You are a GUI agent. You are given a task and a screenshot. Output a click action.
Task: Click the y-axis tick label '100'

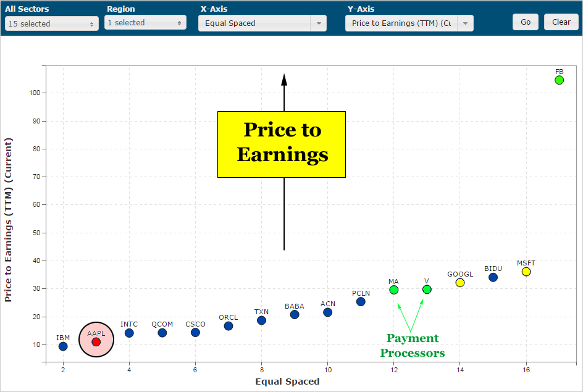point(35,93)
